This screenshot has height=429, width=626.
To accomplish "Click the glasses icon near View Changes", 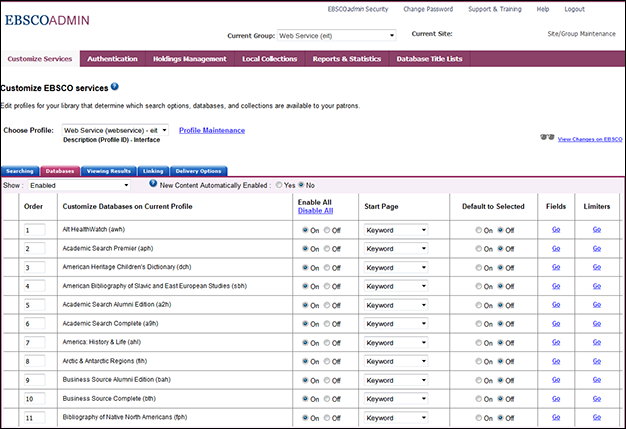I will coord(547,137).
